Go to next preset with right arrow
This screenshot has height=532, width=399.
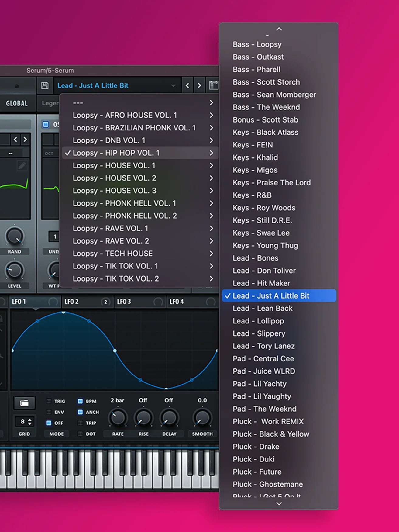coord(199,86)
